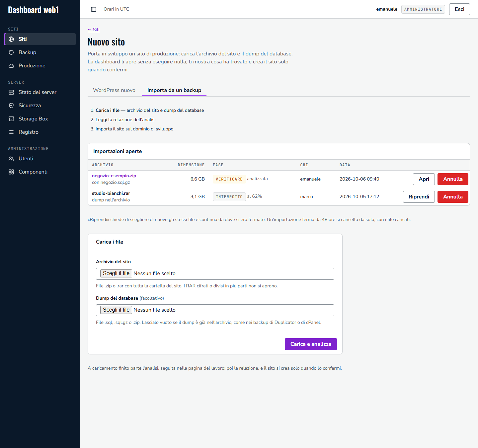Screen dimensions: 478x448
Task: Click the server icon beside Stato del server
Action: [x=11, y=92]
